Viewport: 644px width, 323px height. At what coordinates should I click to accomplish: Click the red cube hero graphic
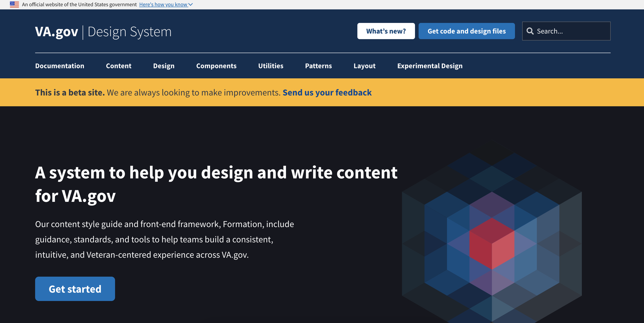pyautogui.click(x=492, y=244)
